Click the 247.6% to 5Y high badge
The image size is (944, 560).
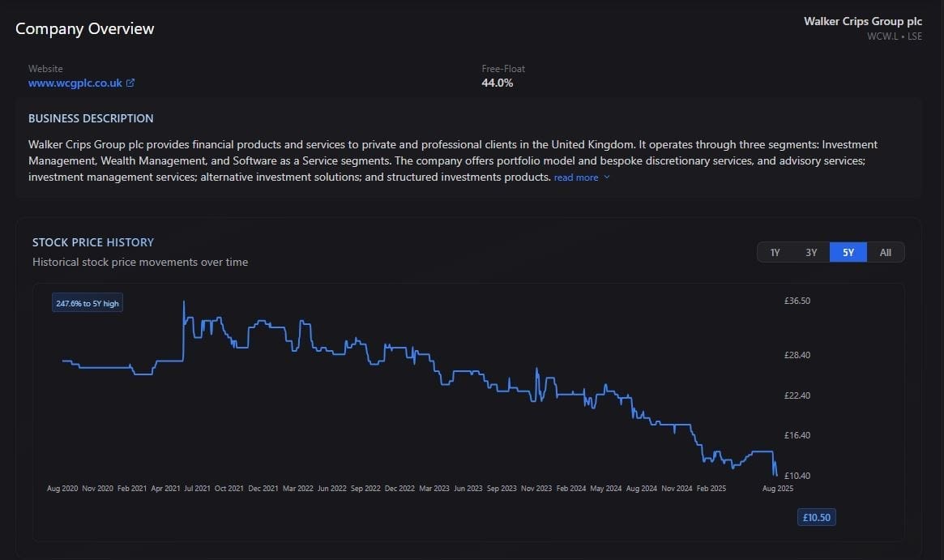[88, 303]
